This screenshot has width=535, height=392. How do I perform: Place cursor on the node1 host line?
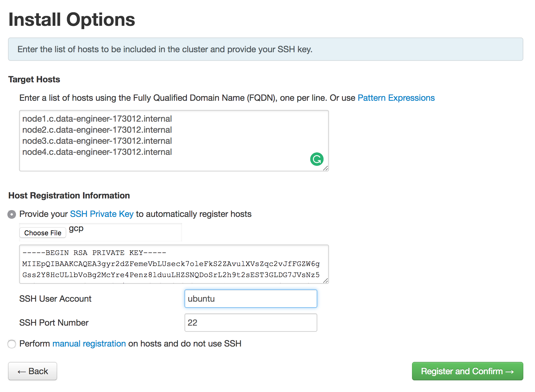click(x=97, y=119)
